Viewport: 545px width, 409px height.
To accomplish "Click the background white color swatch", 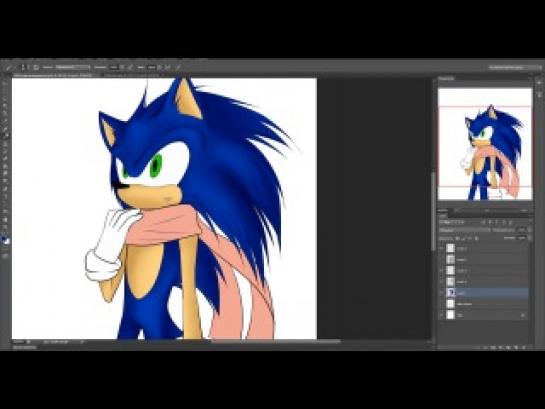I will pyautogui.click(x=8, y=242).
